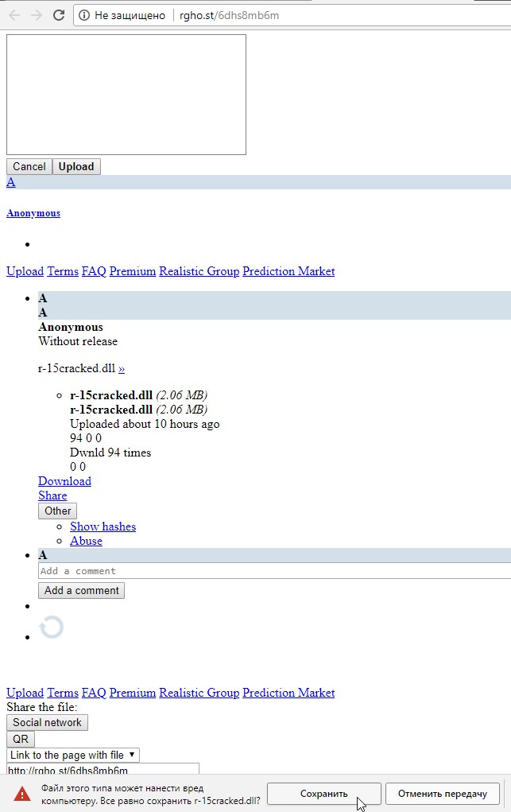Click the QR button
The height and width of the screenshot is (812, 511).
point(21,739)
